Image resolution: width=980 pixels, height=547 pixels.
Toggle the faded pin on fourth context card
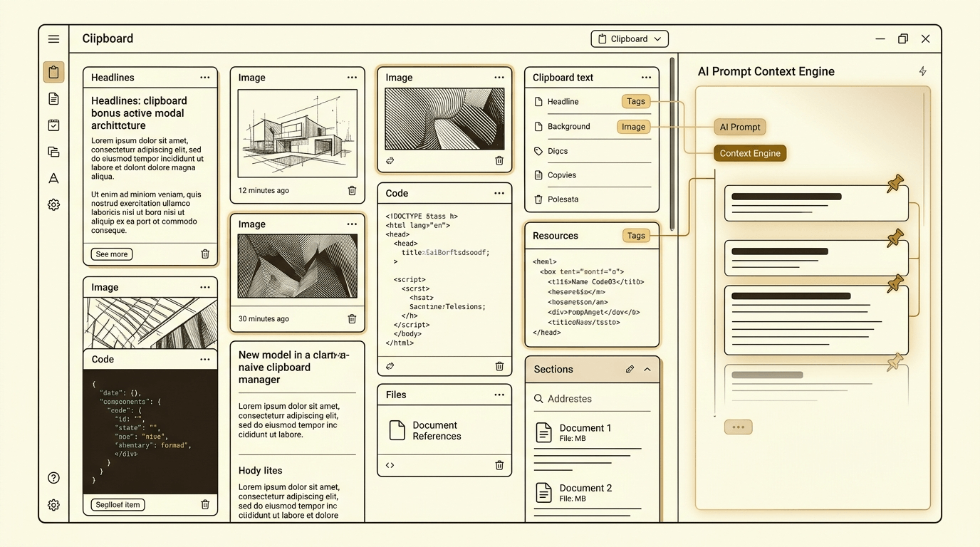click(x=895, y=363)
